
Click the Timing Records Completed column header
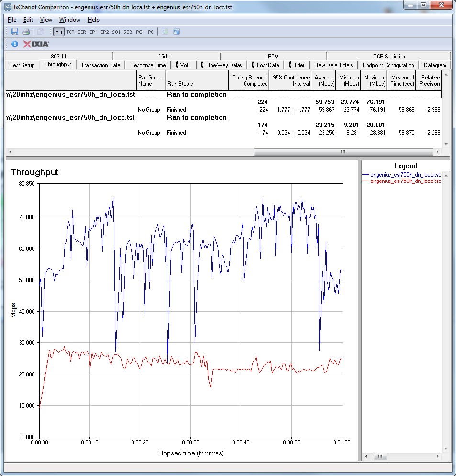[248, 80]
